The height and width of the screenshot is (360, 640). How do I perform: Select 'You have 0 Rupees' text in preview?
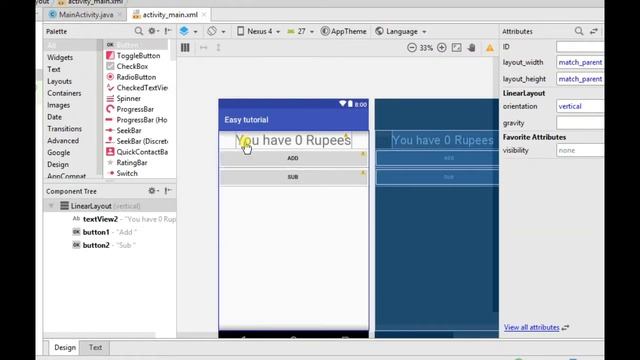click(293, 140)
